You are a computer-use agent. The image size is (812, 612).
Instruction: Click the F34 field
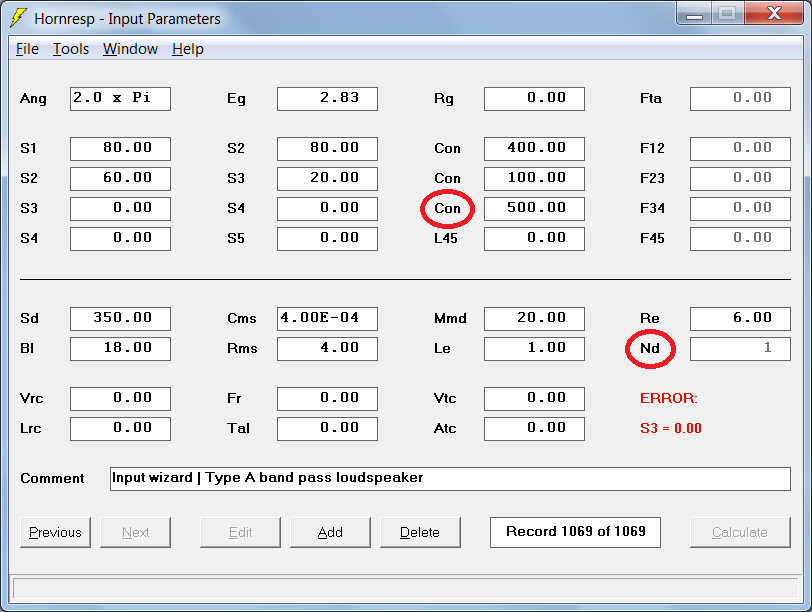pos(741,209)
